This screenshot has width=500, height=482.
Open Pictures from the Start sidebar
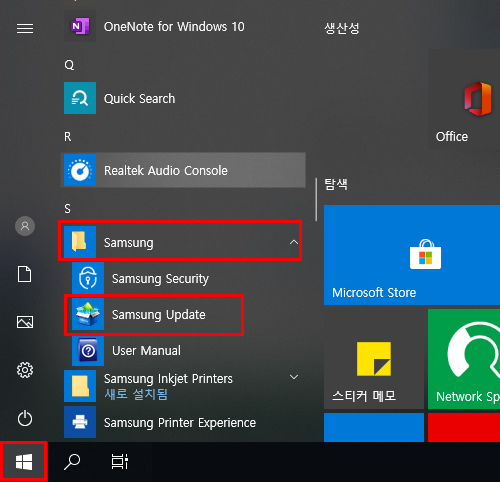pos(25,322)
